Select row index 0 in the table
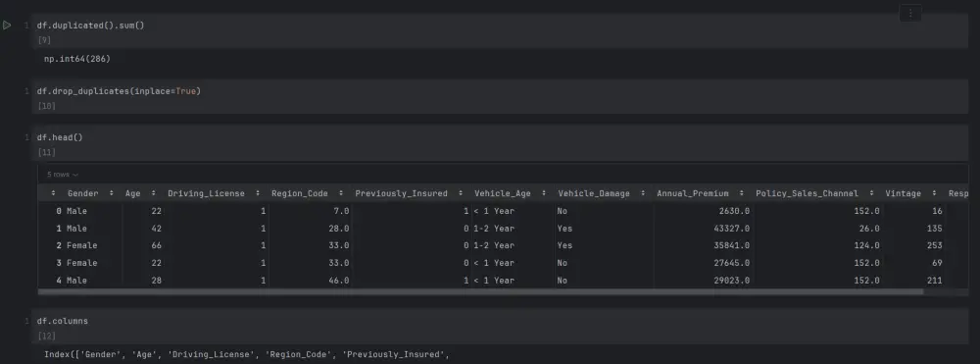This screenshot has height=364, width=980. click(59, 211)
